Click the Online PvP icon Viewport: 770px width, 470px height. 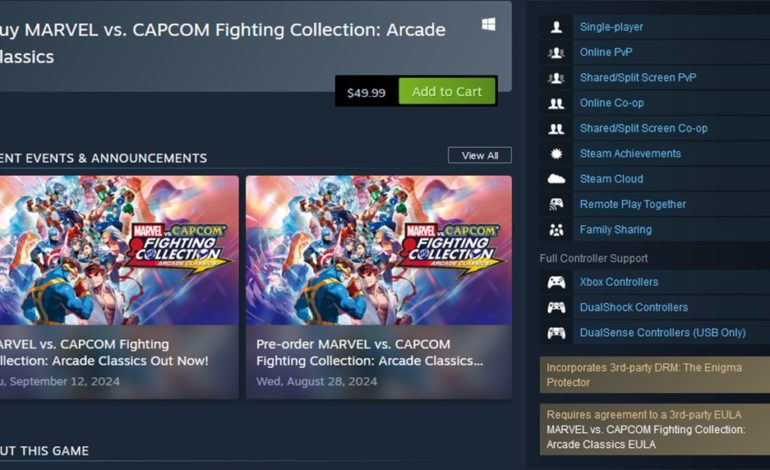point(556,52)
